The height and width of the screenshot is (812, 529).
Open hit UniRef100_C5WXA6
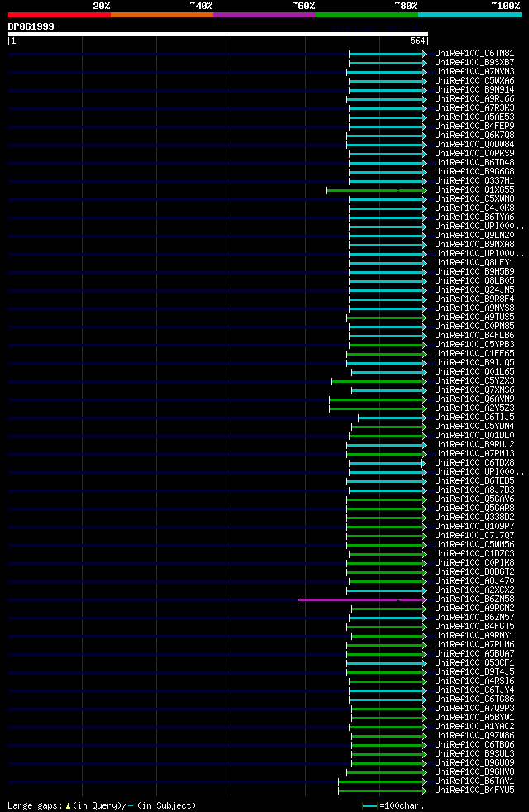click(x=474, y=81)
